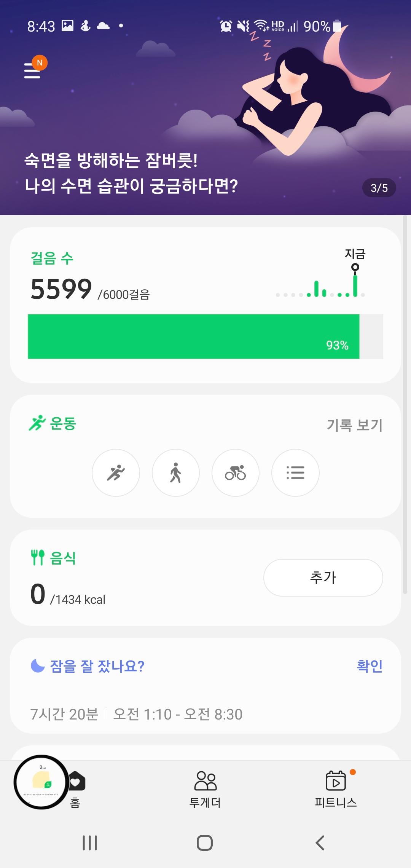Tap the green step progress bar

pyautogui.click(x=193, y=336)
